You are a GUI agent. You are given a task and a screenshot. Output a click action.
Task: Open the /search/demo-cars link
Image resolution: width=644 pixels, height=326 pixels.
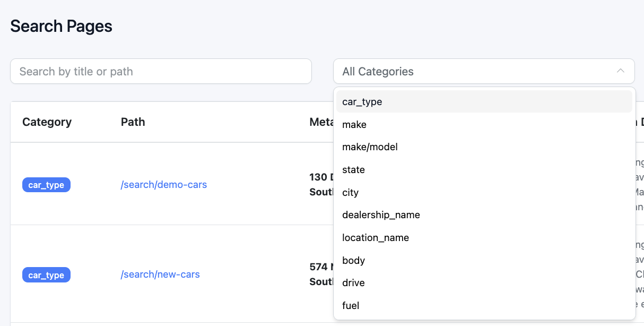[164, 185]
